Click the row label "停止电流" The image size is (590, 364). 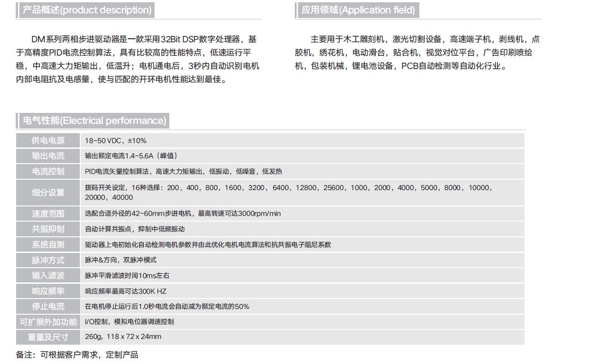coord(48,306)
